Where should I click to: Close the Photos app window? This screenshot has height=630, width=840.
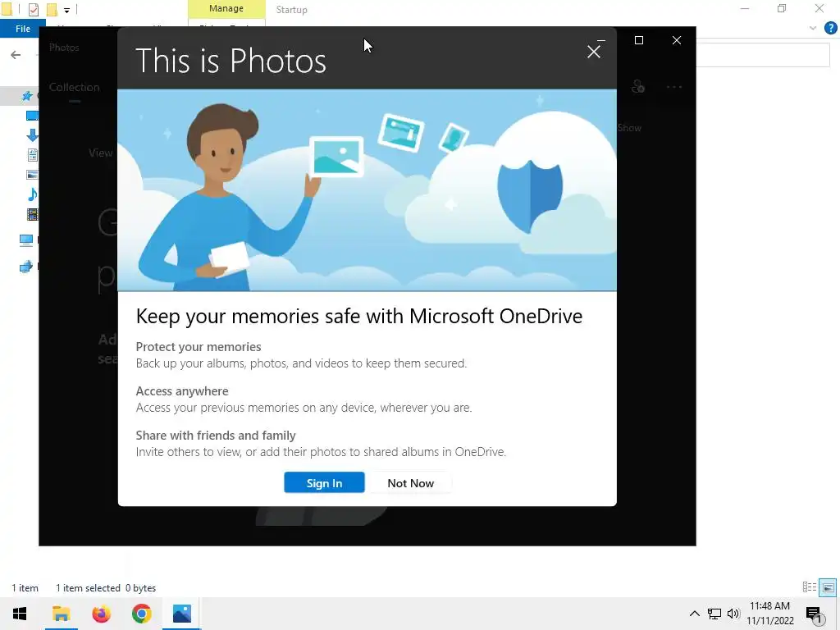677,40
